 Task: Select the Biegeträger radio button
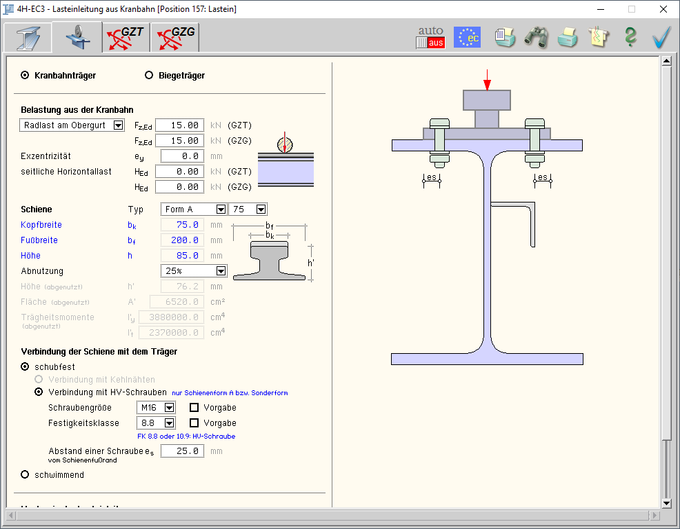[150, 75]
